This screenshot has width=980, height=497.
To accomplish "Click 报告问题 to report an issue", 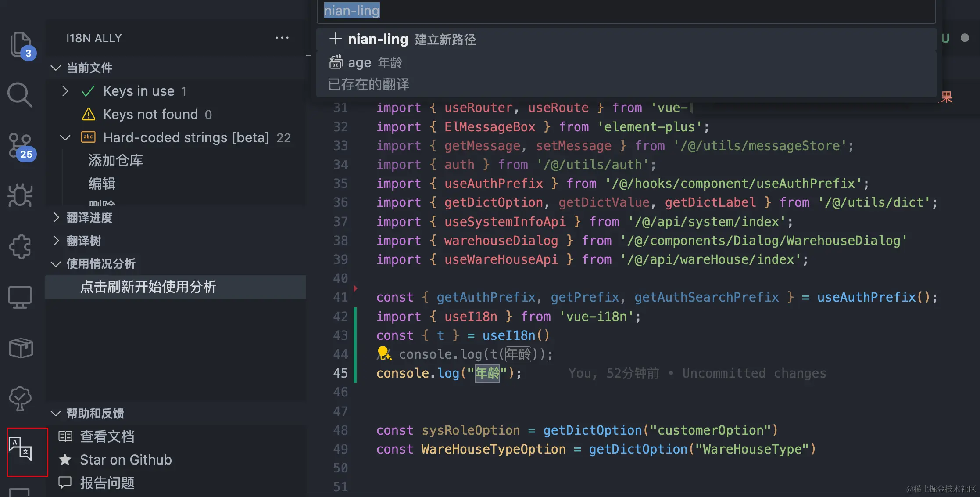I will click(x=107, y=483).
